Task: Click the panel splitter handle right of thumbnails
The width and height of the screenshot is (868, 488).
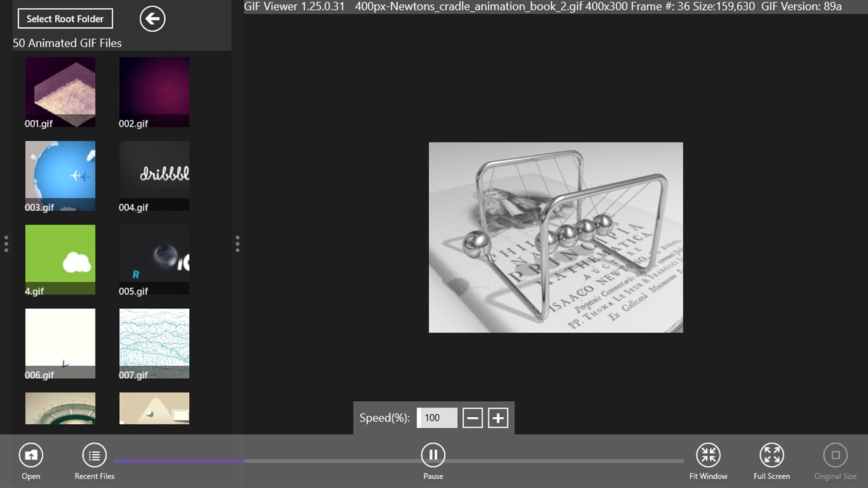Action: [x=237, y=244]
